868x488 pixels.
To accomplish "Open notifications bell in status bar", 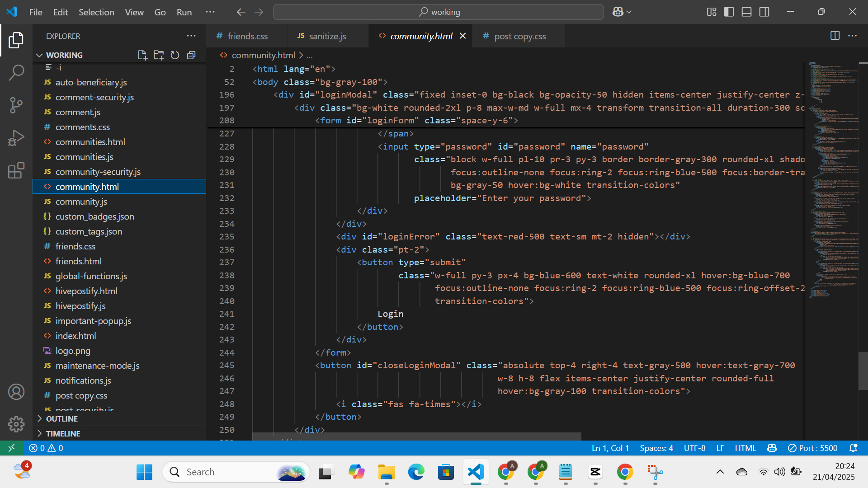I will (854, 448).
